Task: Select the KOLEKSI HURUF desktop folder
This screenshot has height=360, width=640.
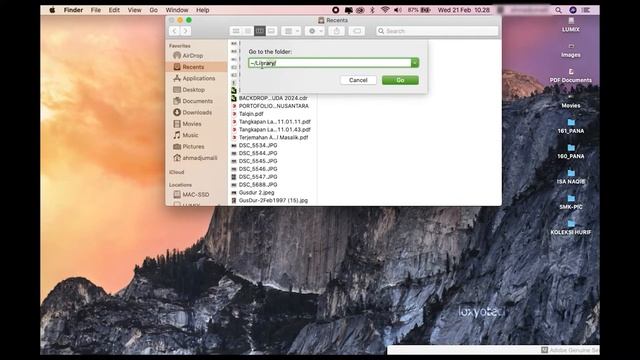Action: pyautogui.click(x=571, y=227)
